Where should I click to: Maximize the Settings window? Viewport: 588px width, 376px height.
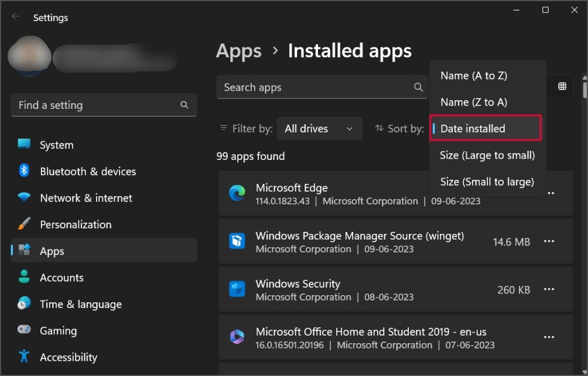545,10
